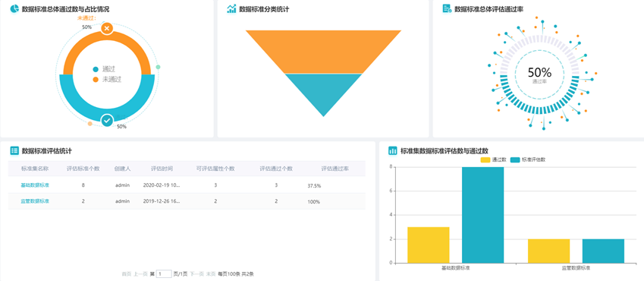This screenshot has height=281, width=644.
Task: Click the orange upper funnel segment
Action: (x=323, y=52)
